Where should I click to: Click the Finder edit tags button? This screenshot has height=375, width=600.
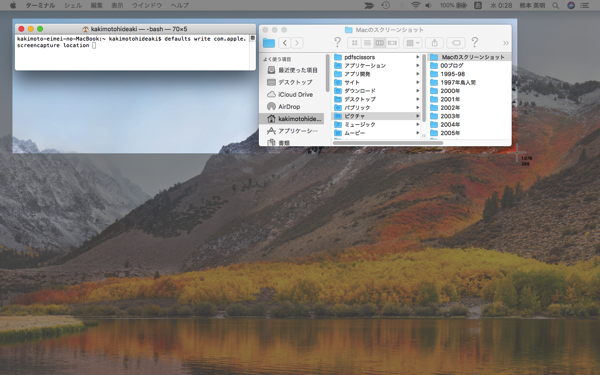[456, 43]
